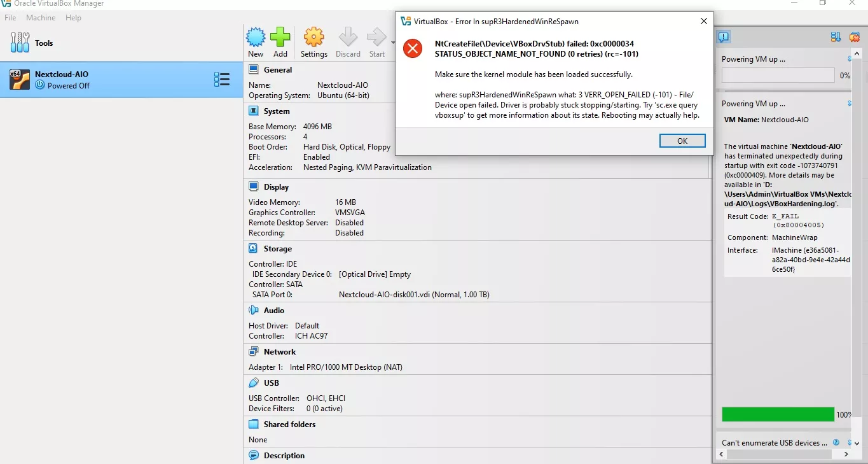Click 'Can't enumerate USB devices ...' notification
This screenshot has width=868, height=464.
[775, 442]
